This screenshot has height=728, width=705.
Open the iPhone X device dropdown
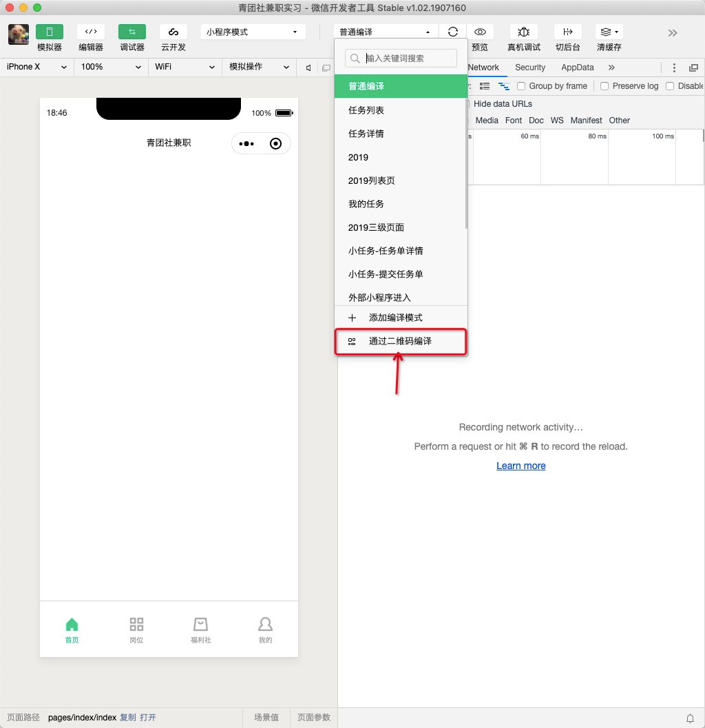[x=36, y=67]
